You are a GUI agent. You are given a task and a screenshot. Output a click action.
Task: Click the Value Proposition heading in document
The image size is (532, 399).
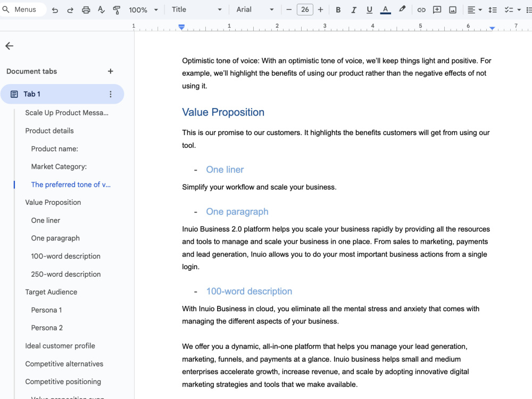pos(223,112)
